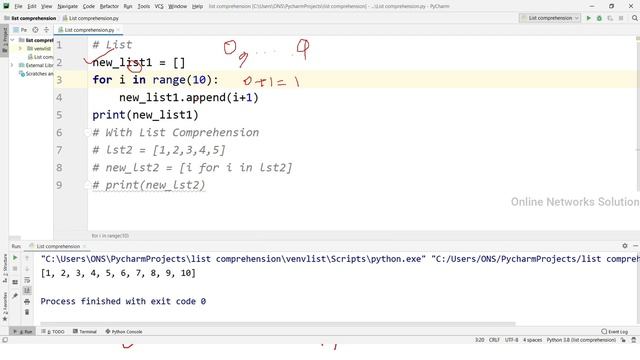
Task: Open the Help menu
Action: click(x=197, y=6)
